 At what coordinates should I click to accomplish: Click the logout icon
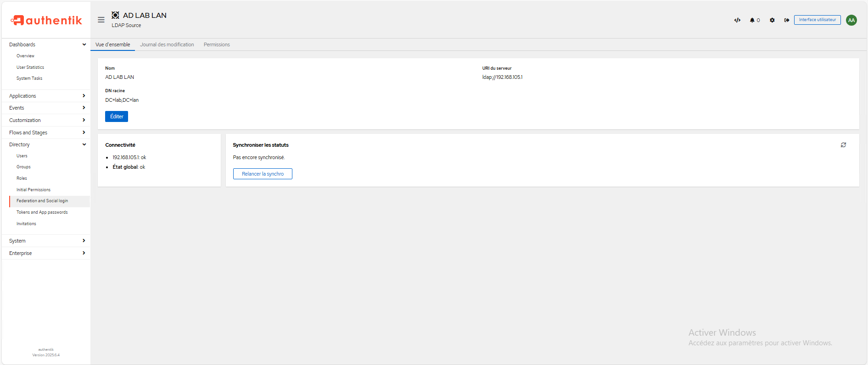(787, 20)
